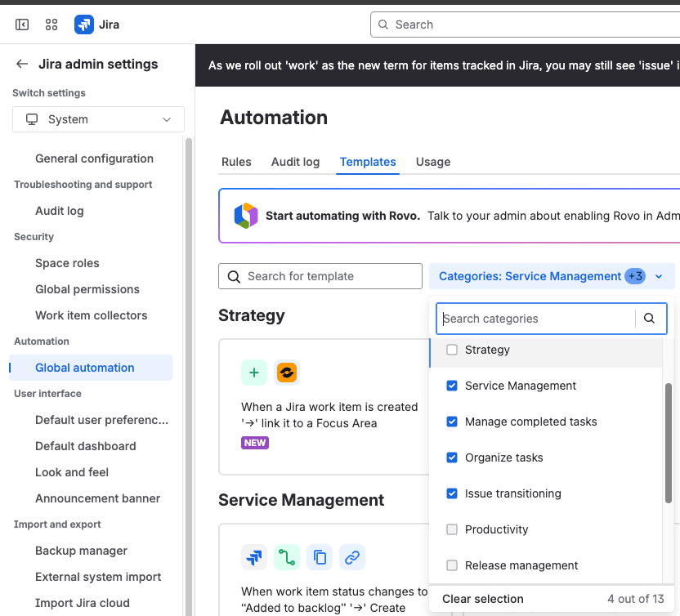Click the orange Focus Area icon
The width and height of the screenshot is (680, 616).
tap(287, 373)
